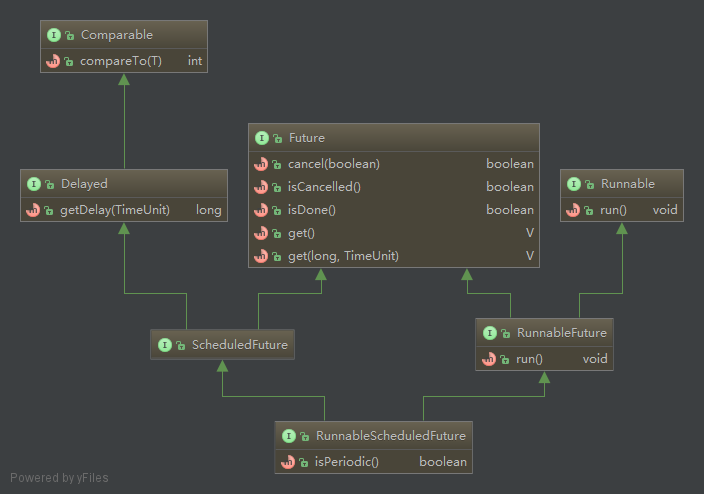Click boolean return type of isPeriodic()
This screenshot has width=704, height=494.
tap(443, 462)
